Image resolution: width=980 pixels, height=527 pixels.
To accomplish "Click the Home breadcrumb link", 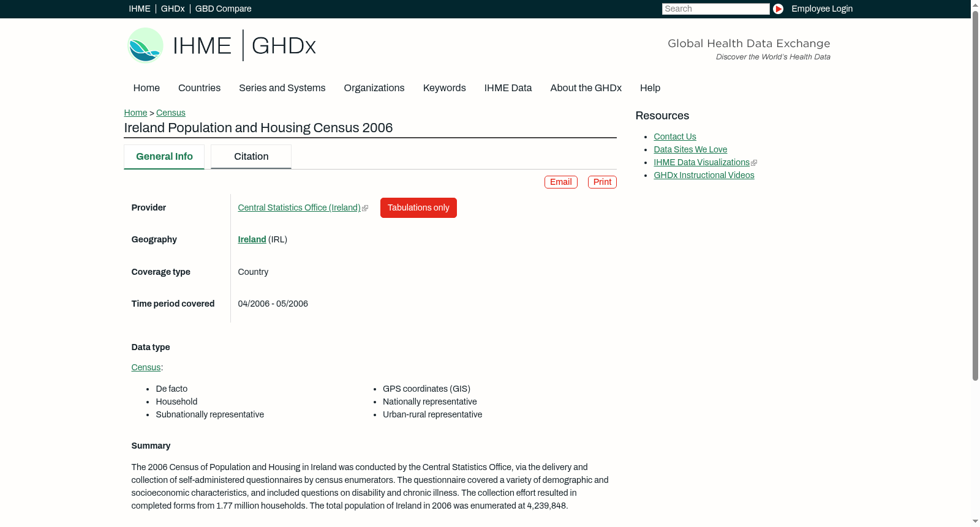I will click(135, 113).
